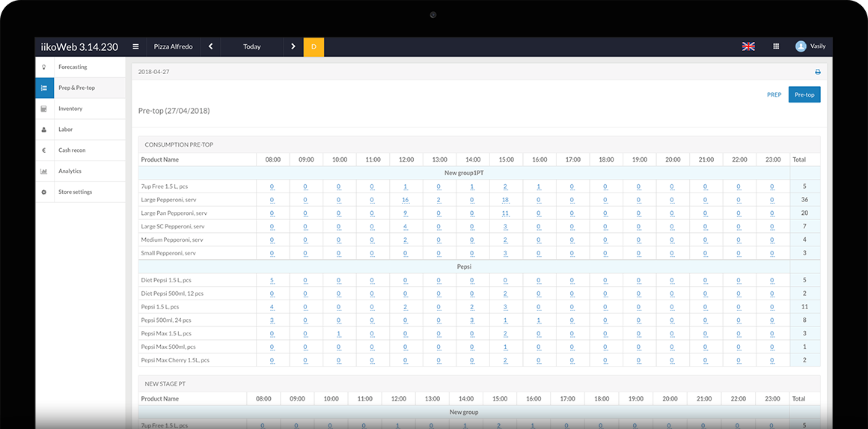868x429 pixels.
Task: Click Consumption table Total column header
Action: [x=805, y=159]
